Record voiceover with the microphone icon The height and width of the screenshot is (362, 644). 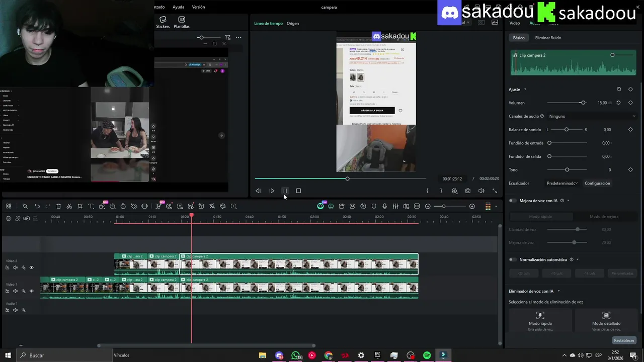pyautogui.click(x=384, y=206)
